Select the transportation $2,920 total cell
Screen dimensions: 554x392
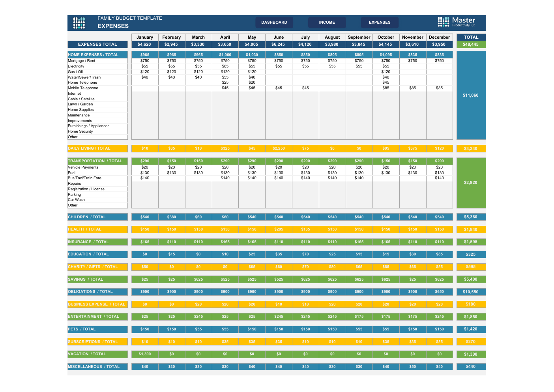coord(471,183)
